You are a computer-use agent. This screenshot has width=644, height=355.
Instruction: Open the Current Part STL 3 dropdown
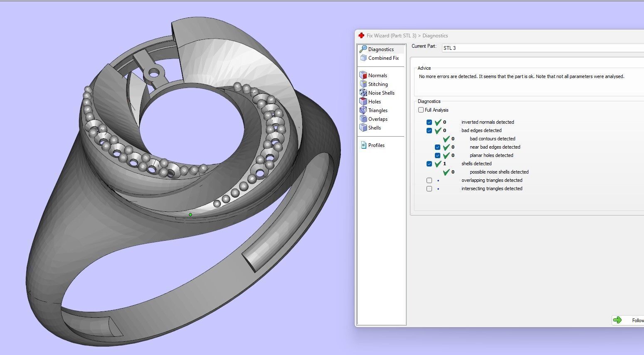point(543,48)
